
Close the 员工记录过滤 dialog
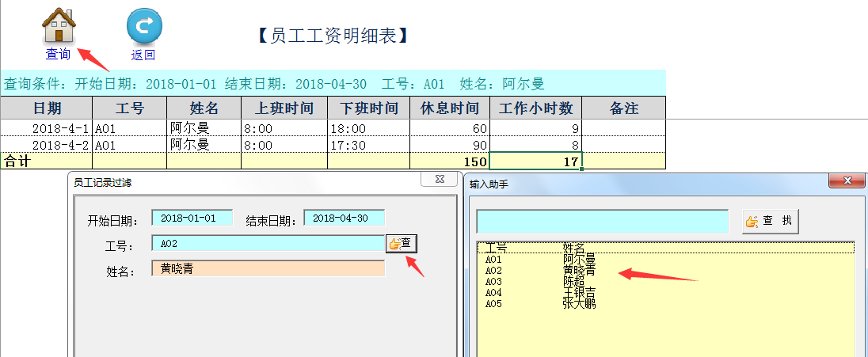pos(440,179)
